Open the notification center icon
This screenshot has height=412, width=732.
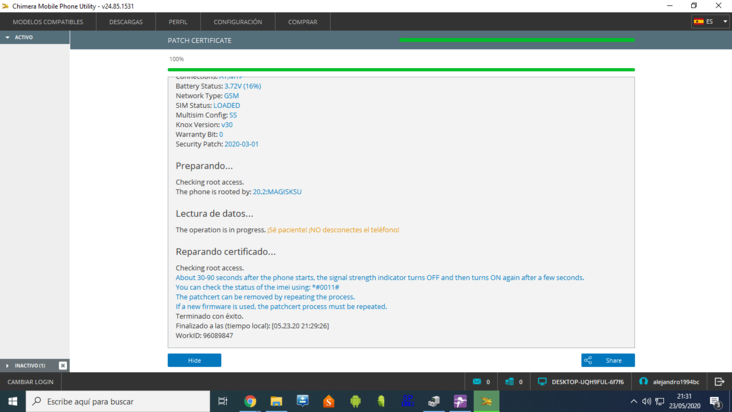click(x=716, y=401)
